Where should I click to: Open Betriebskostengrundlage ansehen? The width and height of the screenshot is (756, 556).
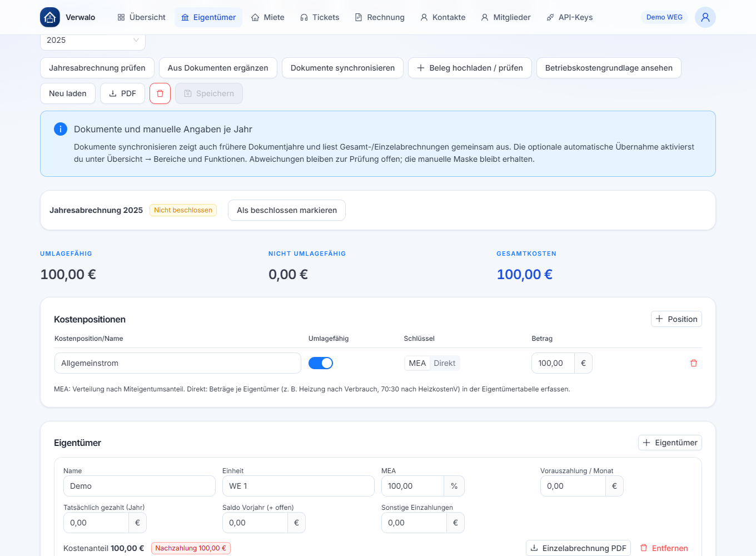coord(609,68)
